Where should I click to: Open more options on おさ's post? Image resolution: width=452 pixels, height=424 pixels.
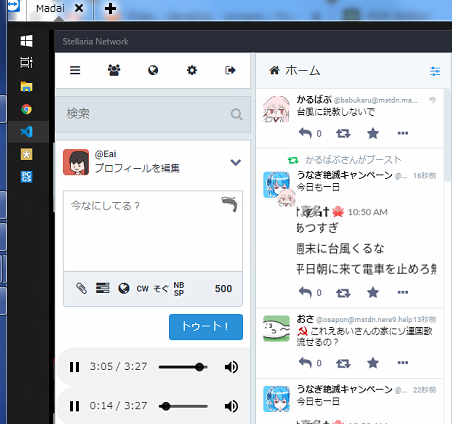pyautogui.click(x=403, y=363)
